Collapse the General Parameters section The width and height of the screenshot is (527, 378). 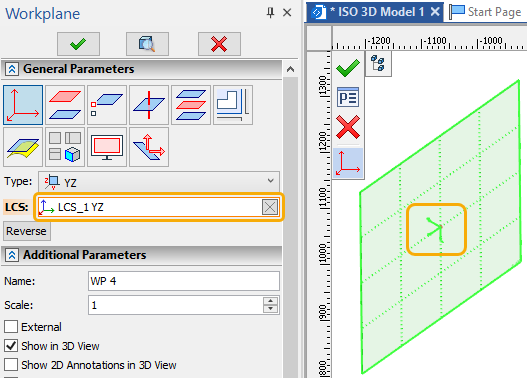(x=12, y=69)
